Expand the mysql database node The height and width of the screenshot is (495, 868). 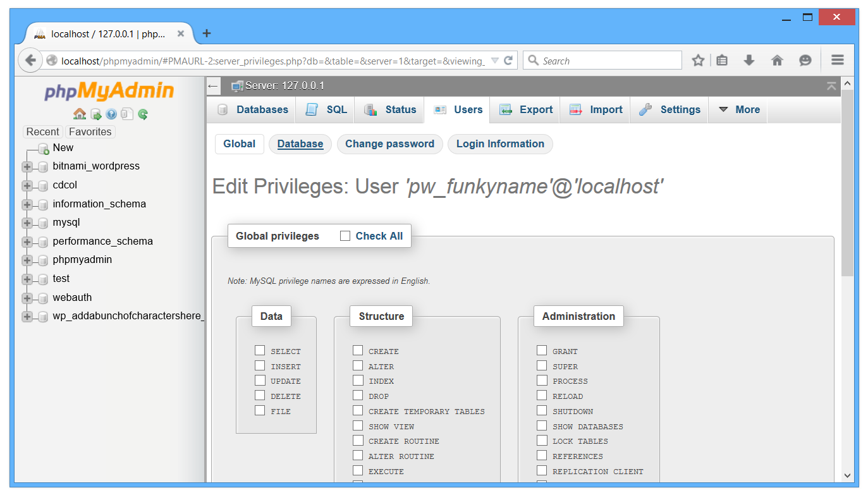coord(27,223)
